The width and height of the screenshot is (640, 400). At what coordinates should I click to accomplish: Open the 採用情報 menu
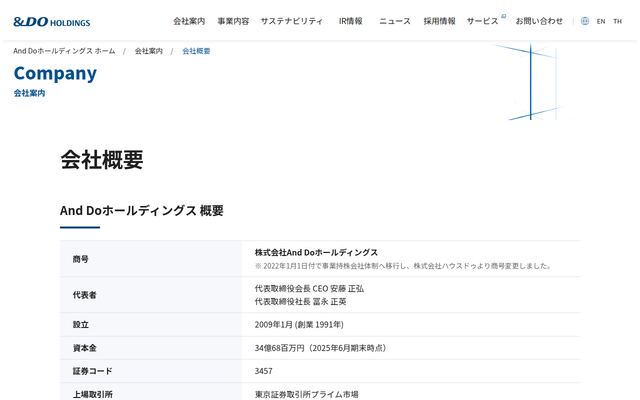[x=439, y=21]
